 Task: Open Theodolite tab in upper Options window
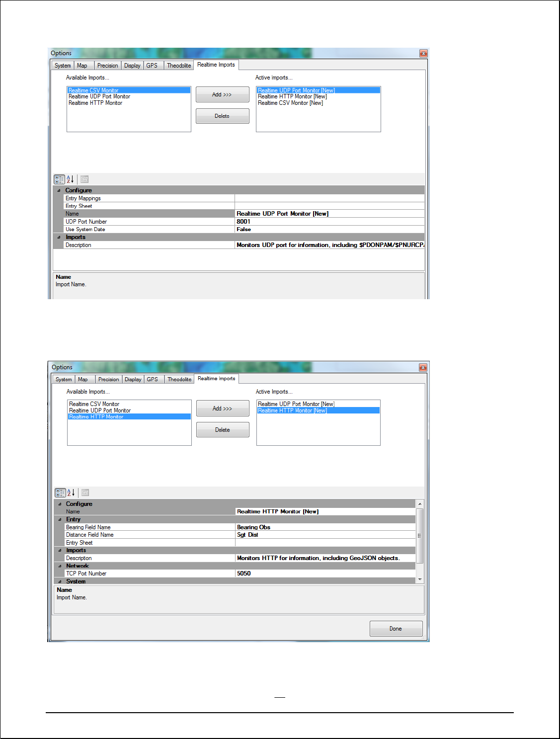click(179, 66)
